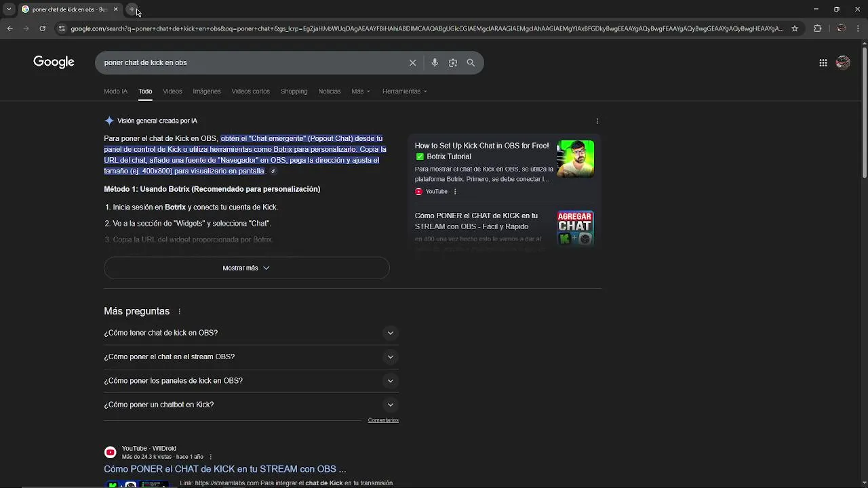The height and width of the screenshot is (488, 868).
Task: Click the YouTube source label under Botrix video
Action: [x=436, y=192]
